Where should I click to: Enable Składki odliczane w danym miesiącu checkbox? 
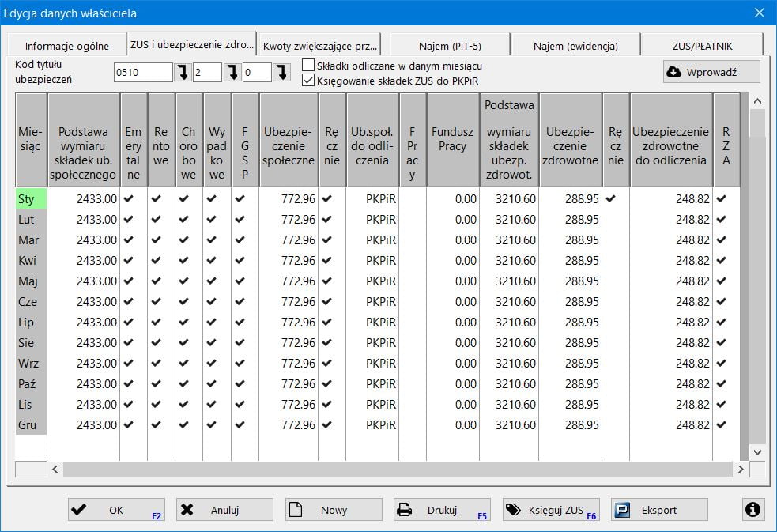(308, 66)
